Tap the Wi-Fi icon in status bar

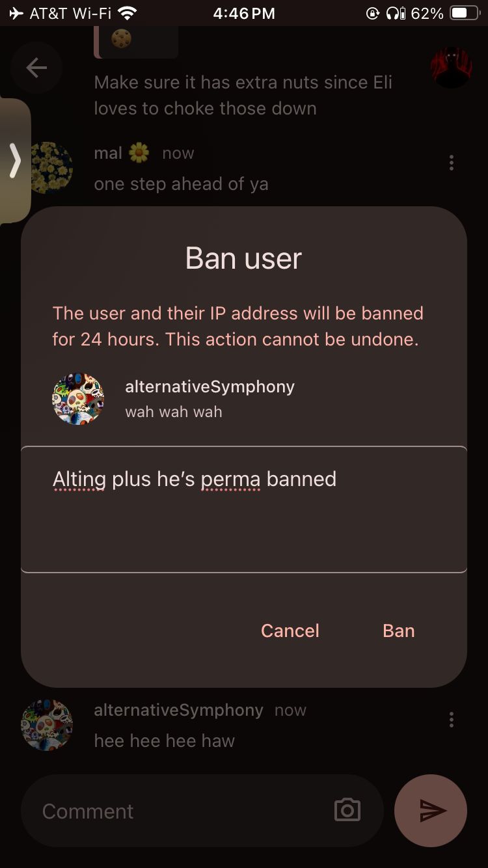click(128, 13)
